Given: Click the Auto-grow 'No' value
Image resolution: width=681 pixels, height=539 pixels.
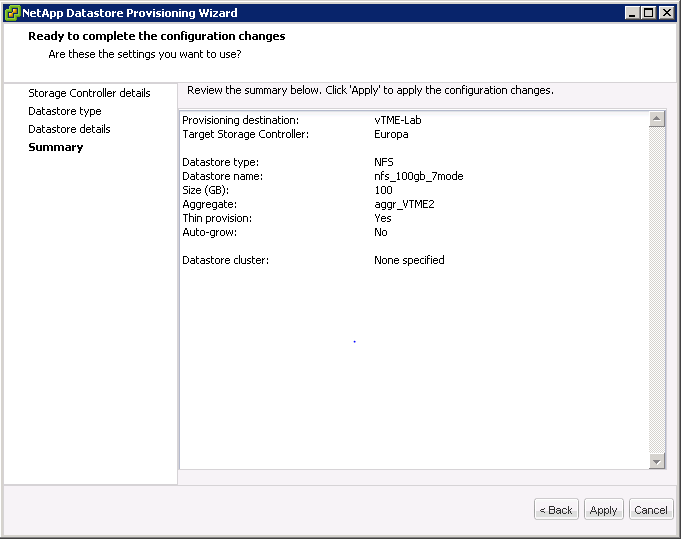Looking at the screenshot, I should tap(381, 232).
